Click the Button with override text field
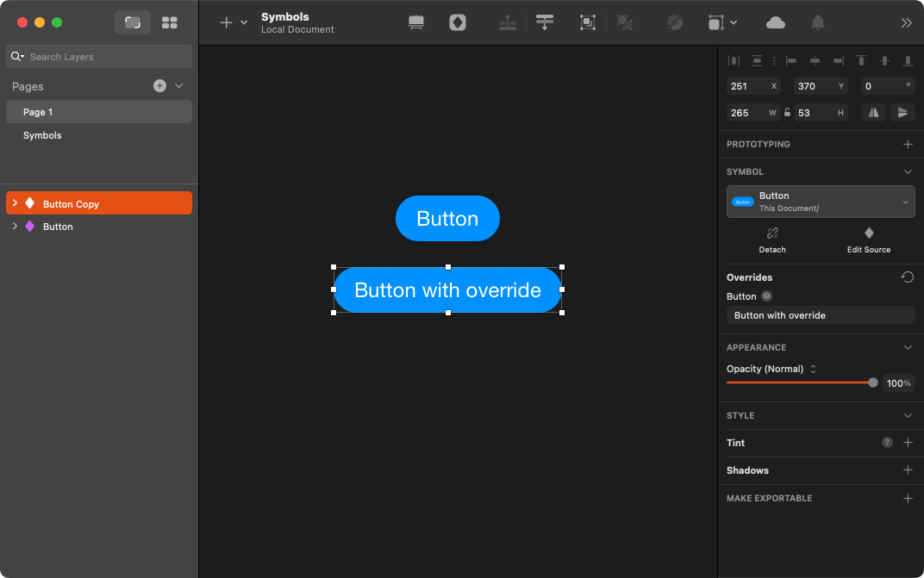The image size is (924, 578). (x=821, y=315)
